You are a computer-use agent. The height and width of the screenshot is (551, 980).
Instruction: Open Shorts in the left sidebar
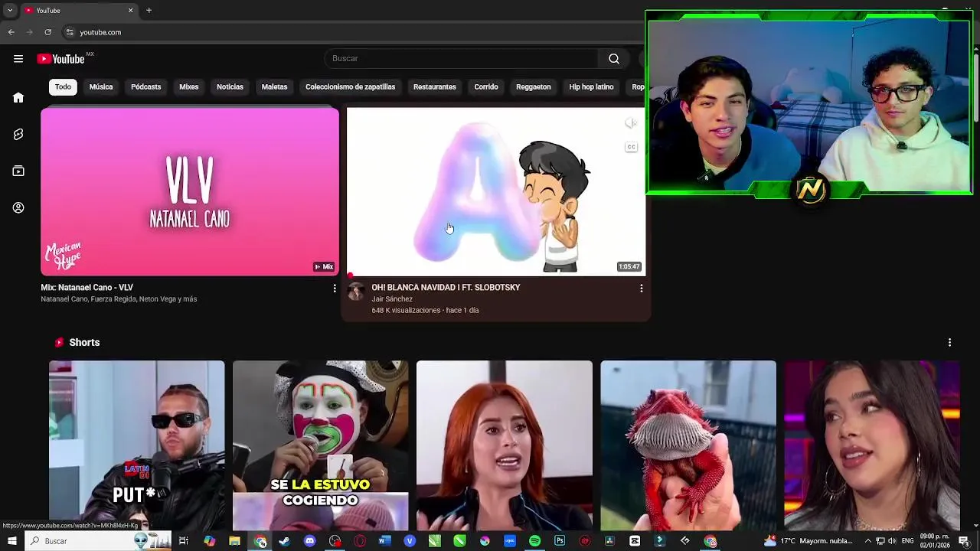click(x=18, y=134)
